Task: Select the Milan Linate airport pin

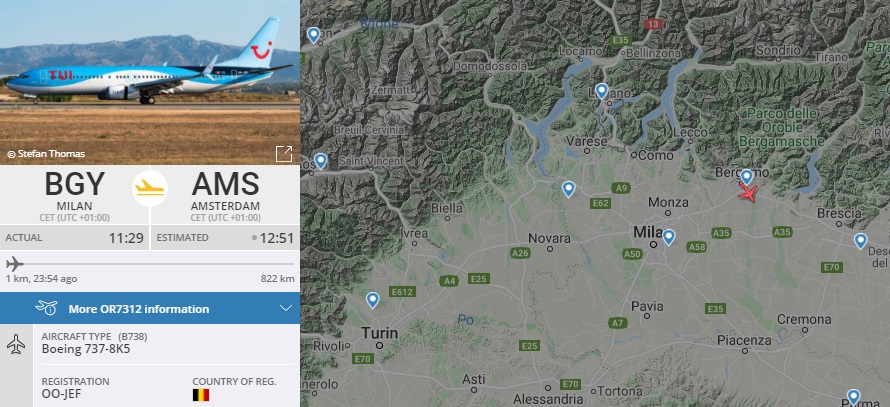Action: pos(668,237)
